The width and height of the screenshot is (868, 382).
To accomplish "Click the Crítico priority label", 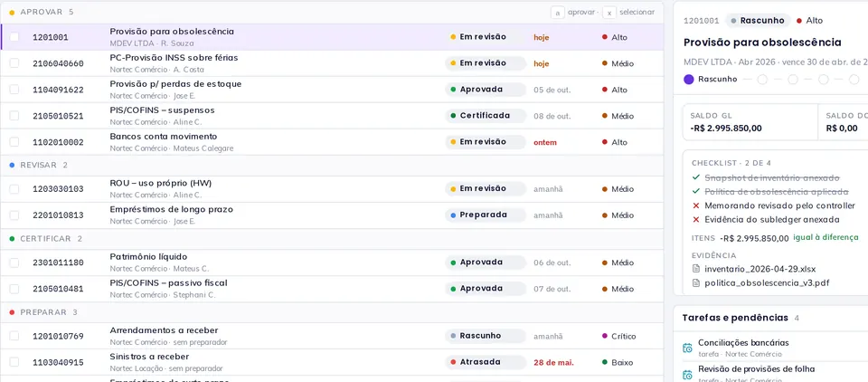I will tap(624, 336).
